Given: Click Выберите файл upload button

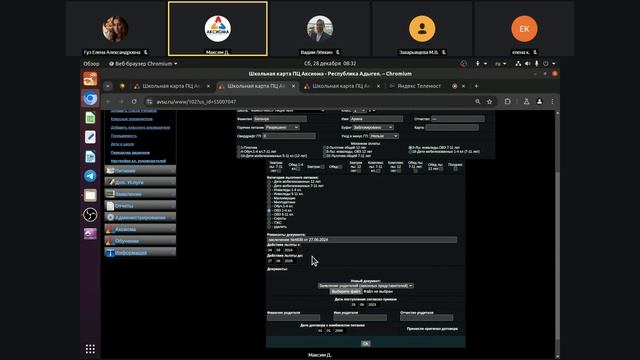Looking at the screenshot, I should (x=345, y=291).
